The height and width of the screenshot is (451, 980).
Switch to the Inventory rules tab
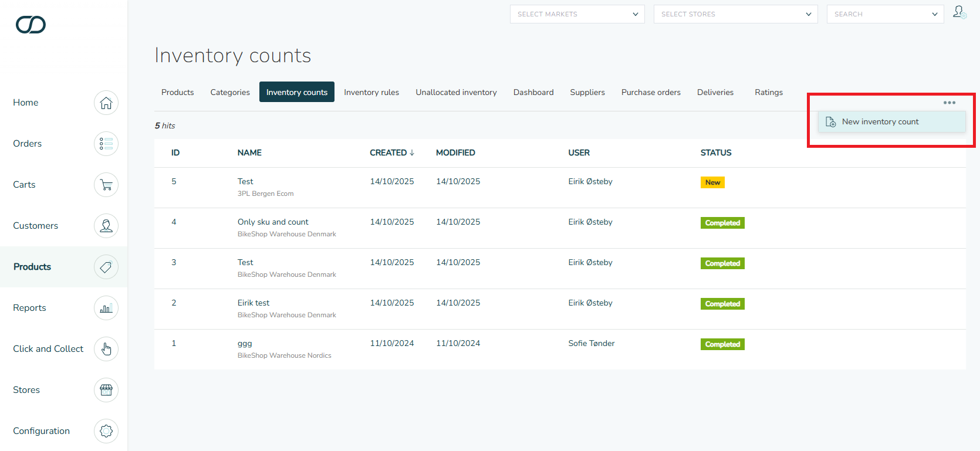tap(371, 92)
